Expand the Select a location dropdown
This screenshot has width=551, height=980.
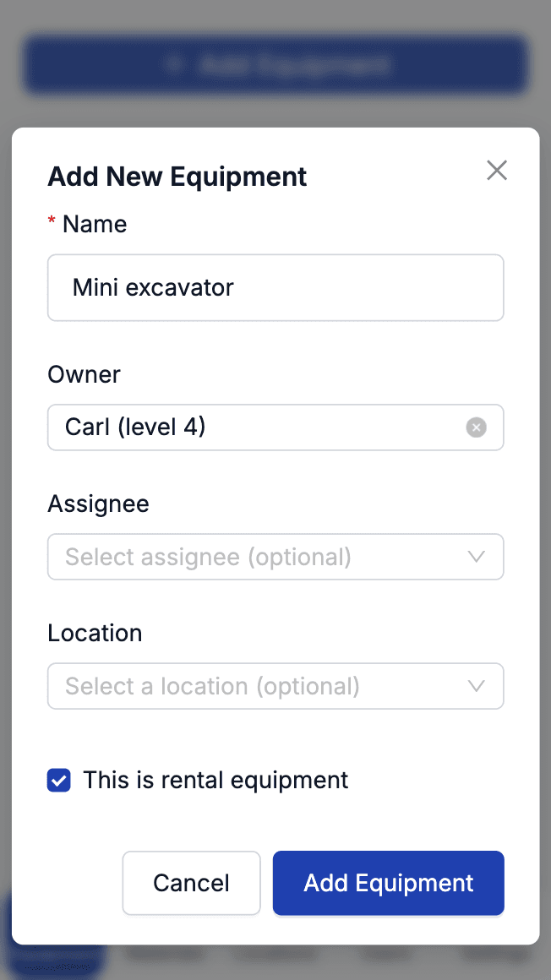(254, 686)
